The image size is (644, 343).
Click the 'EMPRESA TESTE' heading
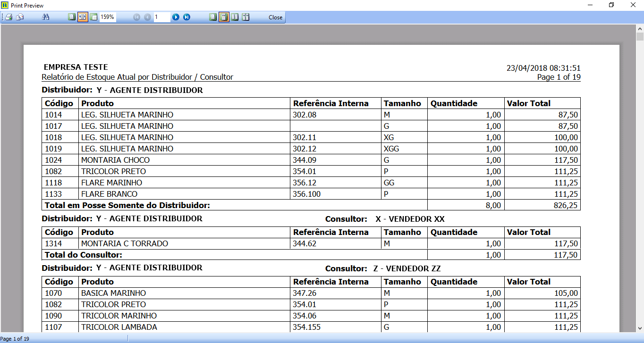pyautogui.click(x=76, y=67)
